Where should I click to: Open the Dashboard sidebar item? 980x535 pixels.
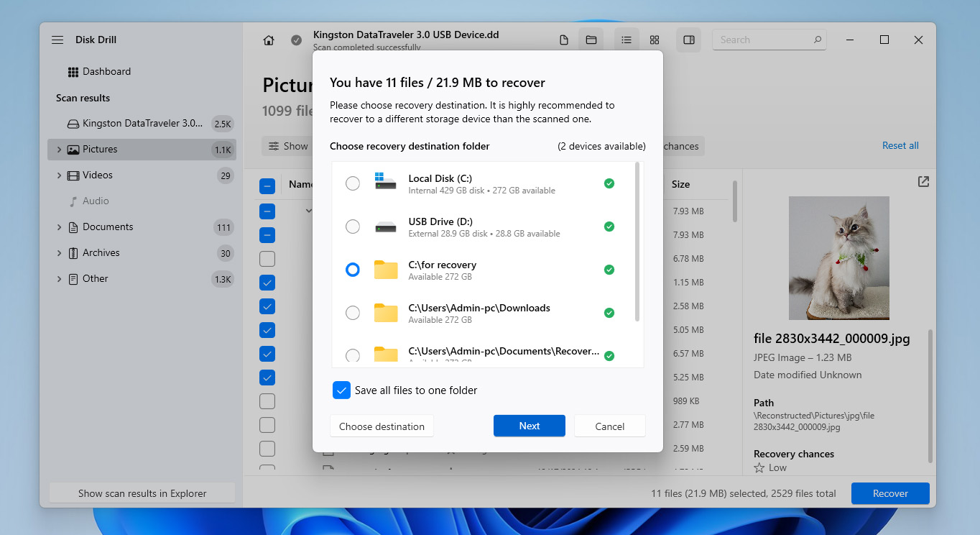[x=142, y=72]
